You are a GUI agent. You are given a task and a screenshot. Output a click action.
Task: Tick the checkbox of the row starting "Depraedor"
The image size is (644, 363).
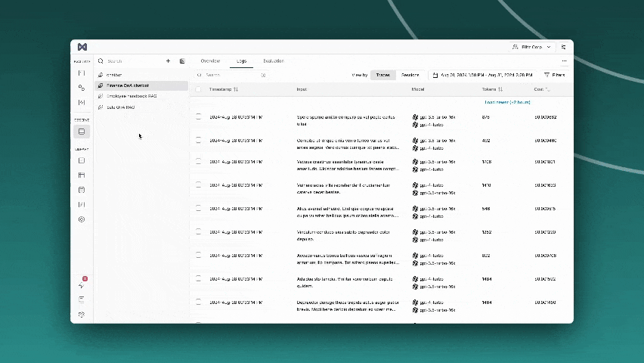pos(198,302)
